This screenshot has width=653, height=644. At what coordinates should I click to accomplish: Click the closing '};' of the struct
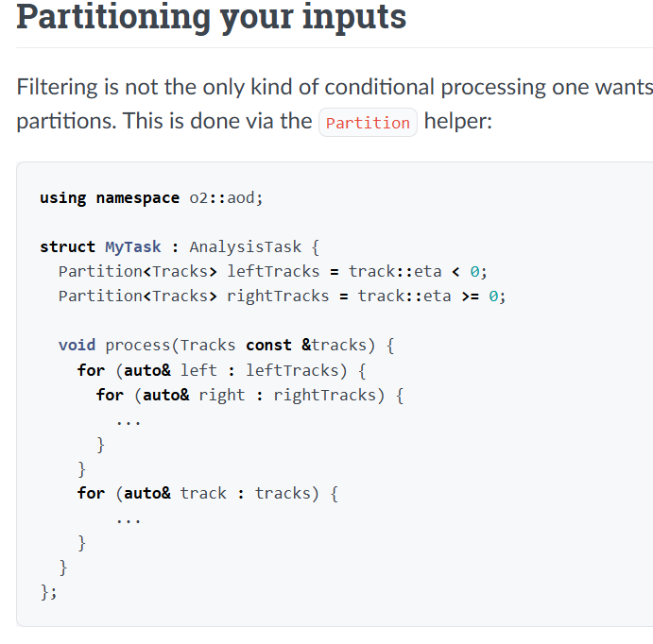coord(48,592)
